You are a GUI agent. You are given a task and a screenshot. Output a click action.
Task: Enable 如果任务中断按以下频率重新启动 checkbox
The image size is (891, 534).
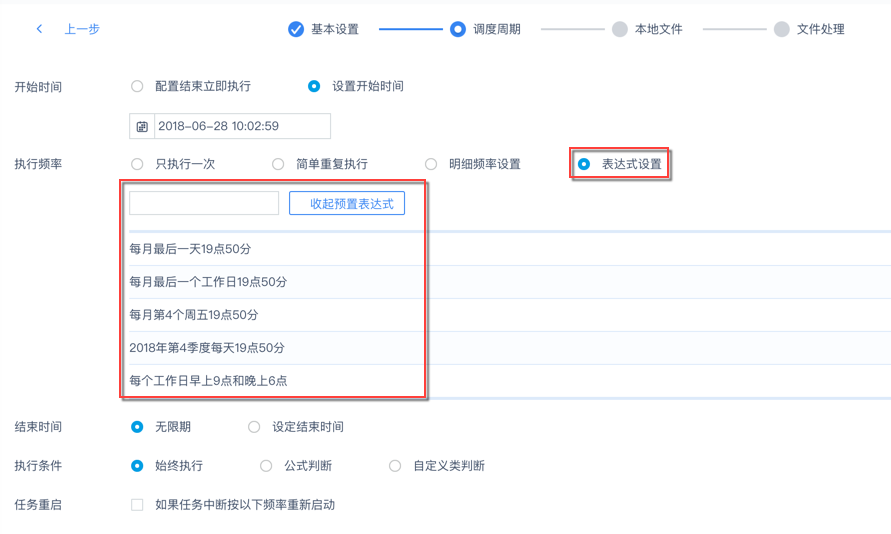click(x=138, y=505)
